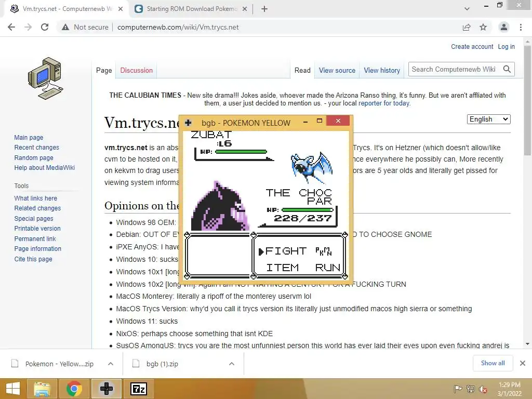Close the Vm.trycs.net tab
This screenshot has width=532, height=399.
coord(121,9)
